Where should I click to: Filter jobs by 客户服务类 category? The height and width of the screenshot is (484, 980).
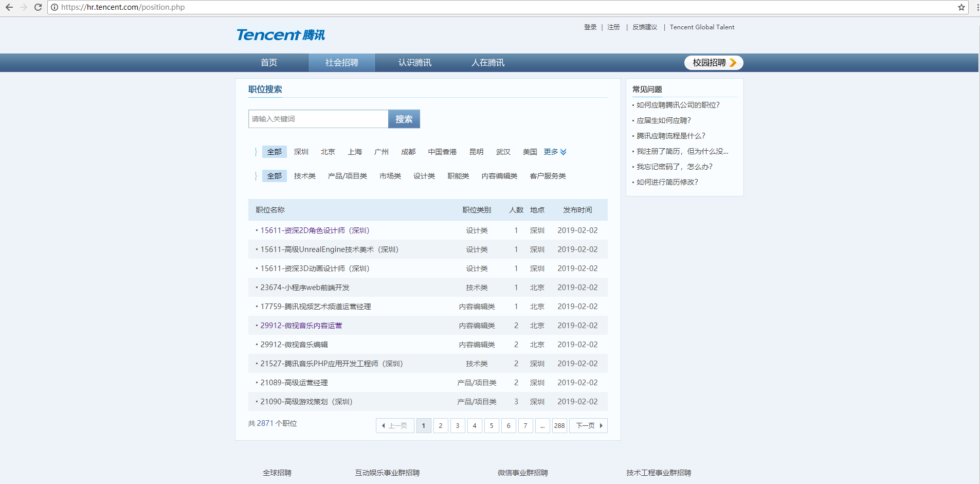548,176
